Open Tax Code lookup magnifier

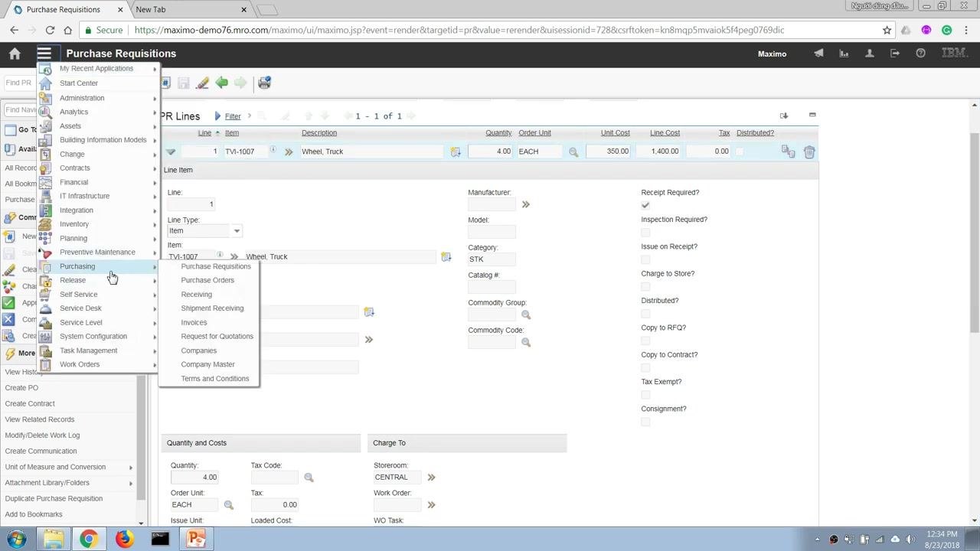[x=309, y=478]
